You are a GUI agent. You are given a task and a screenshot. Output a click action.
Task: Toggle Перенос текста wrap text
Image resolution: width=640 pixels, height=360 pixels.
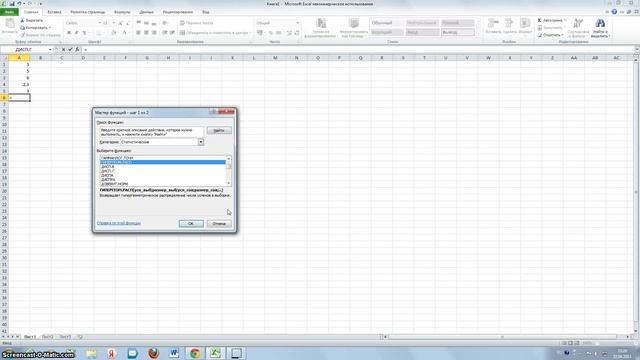[197, 23]
